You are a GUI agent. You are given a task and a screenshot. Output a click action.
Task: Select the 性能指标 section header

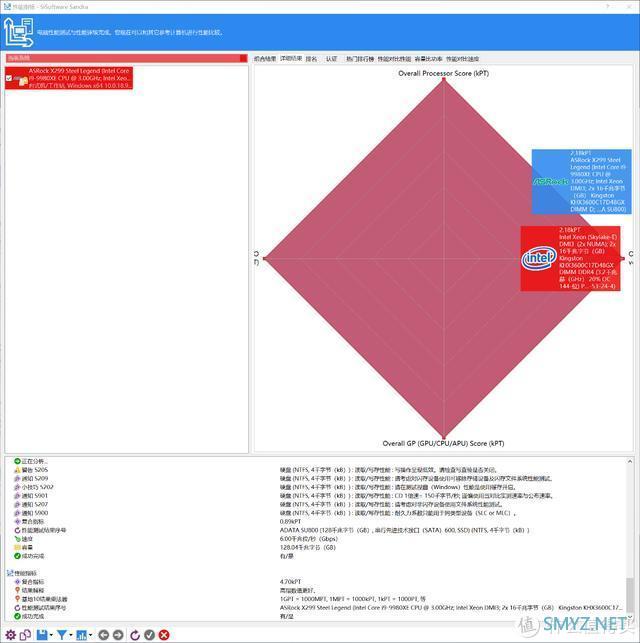[22, 573]
